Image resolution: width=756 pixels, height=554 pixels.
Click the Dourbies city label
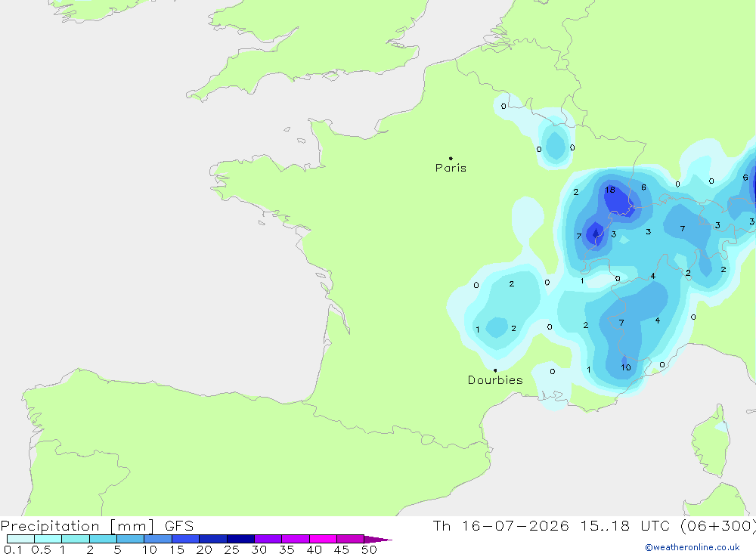tap(495, 380)
